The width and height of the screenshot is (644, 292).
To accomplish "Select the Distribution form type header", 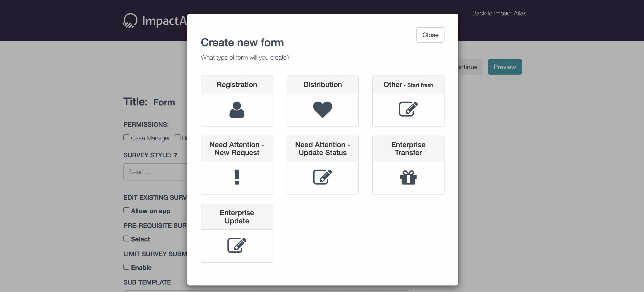I will tap(322, 85).
